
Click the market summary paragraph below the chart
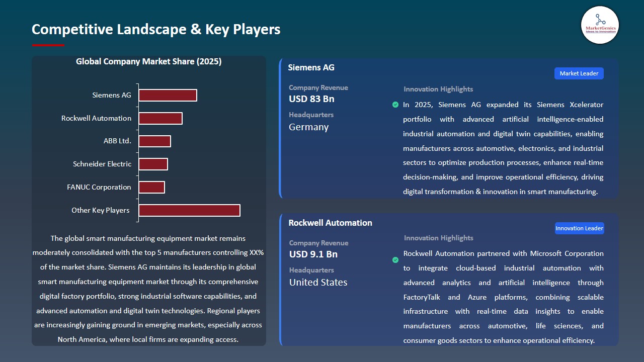(149, 289)
